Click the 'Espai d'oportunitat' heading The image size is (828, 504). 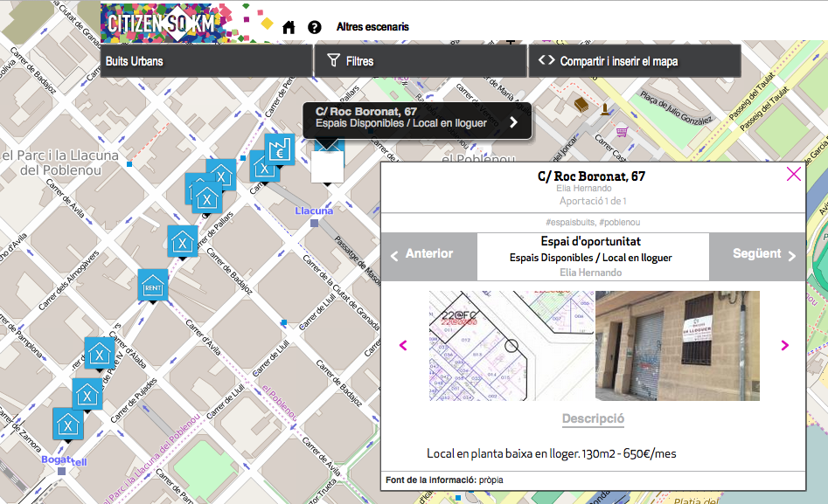(590, 242)
